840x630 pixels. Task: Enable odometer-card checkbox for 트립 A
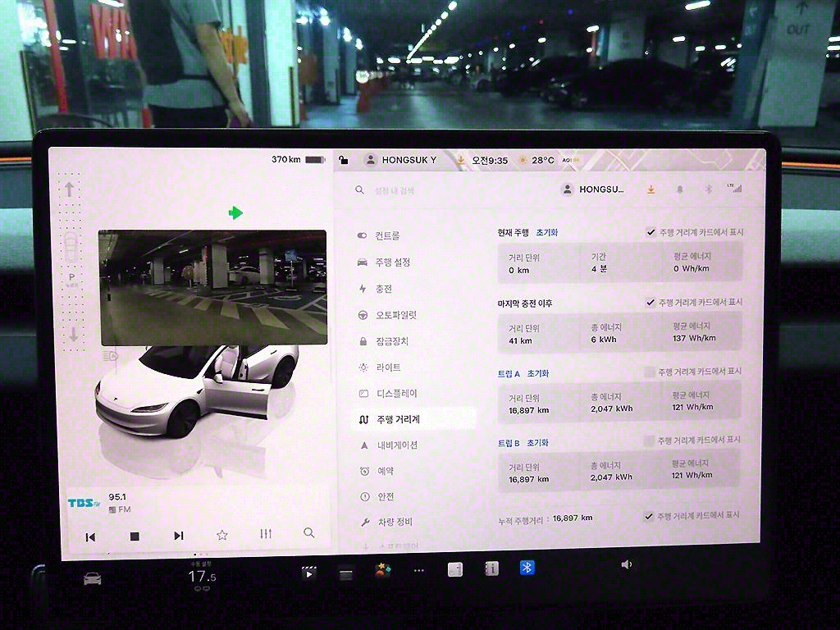click(x=650, y=372)
